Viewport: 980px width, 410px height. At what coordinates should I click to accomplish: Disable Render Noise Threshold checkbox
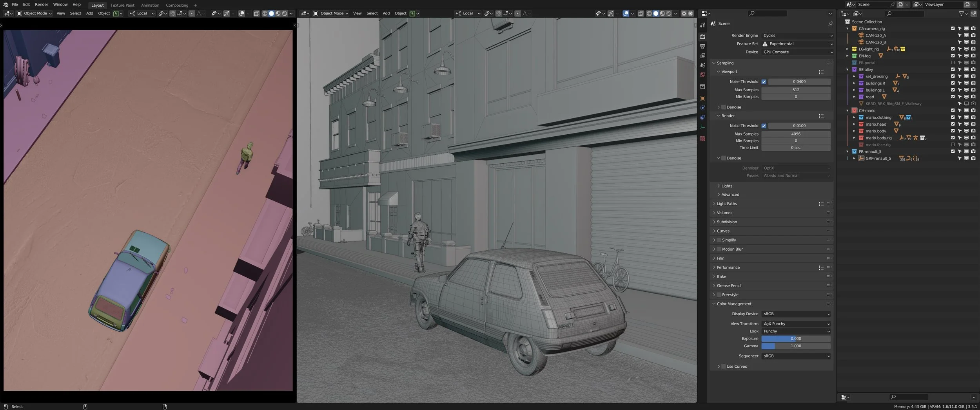(764, 126)
